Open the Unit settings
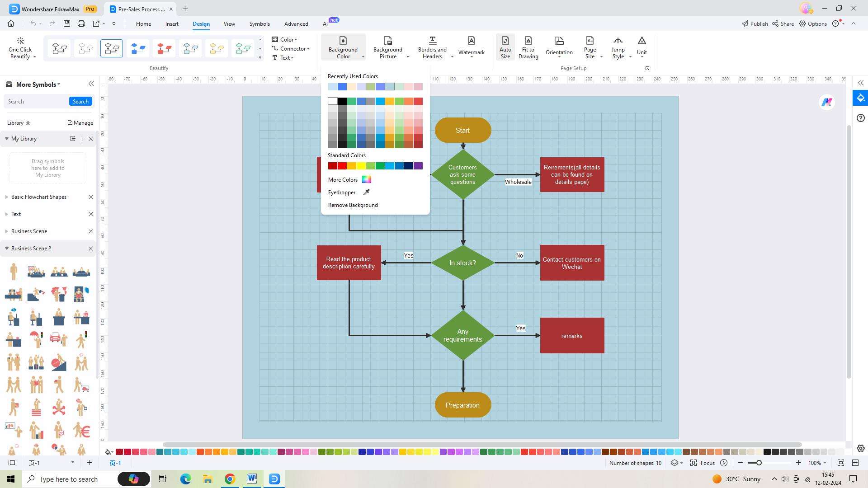The width and height of the screenshot is (868, 488). (642, 47)
